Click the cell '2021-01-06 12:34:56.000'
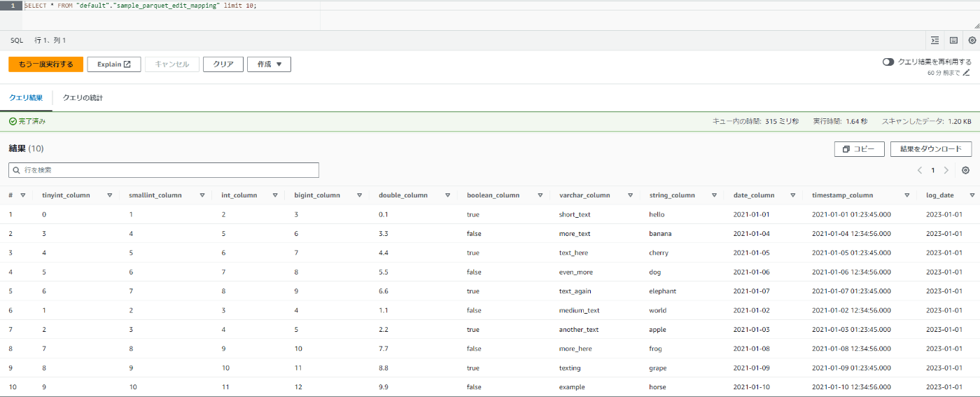This screenshot has height=397, width=980. point(851,272)
